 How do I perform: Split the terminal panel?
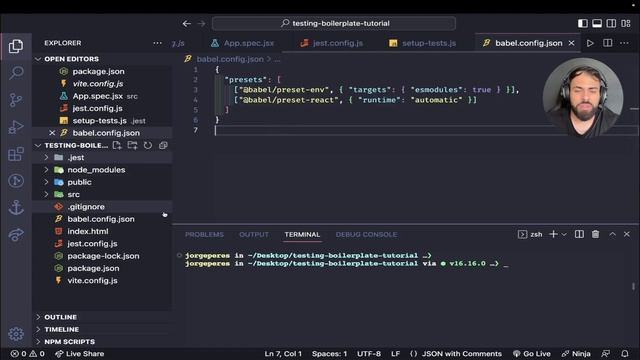coord(579,234)
